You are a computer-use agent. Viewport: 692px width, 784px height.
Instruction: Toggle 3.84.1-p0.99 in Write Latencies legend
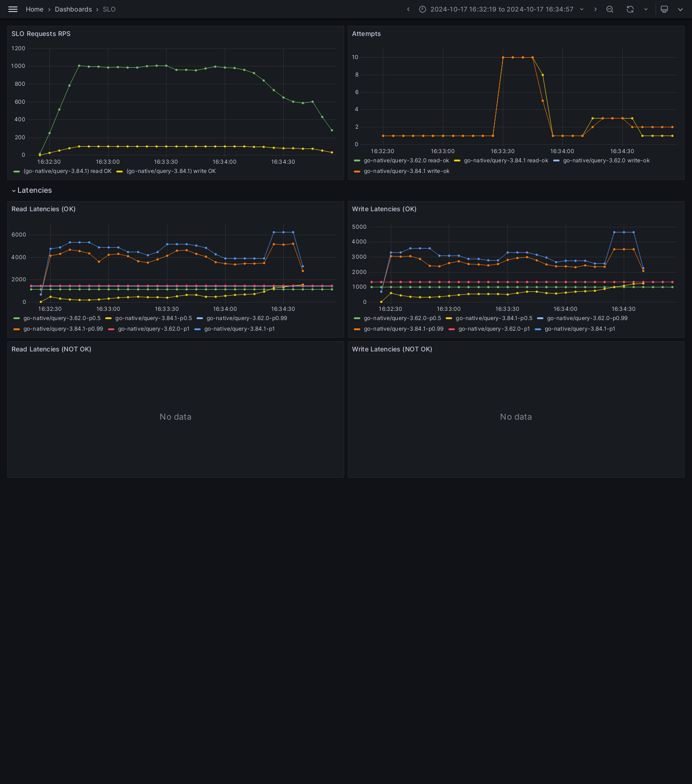404,329
